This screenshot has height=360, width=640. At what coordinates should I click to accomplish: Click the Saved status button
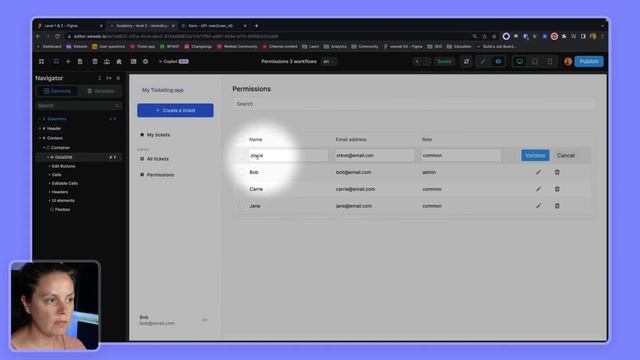[x=444, y=61]
